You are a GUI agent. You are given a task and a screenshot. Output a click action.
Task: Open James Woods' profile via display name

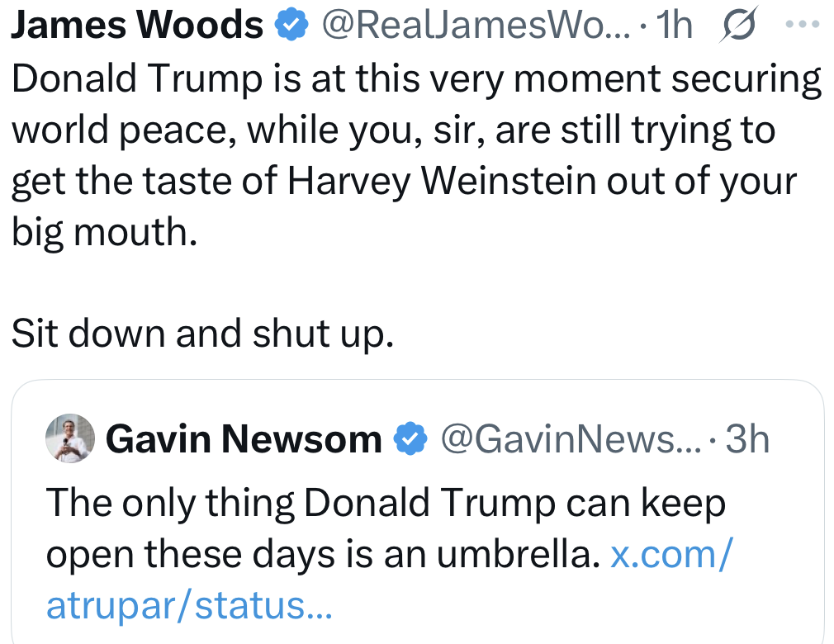pos(136,26)
